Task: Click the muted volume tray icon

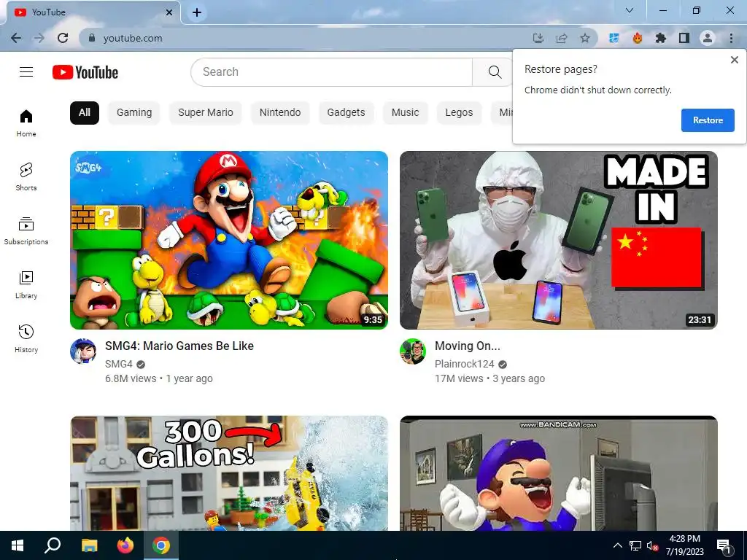Action: pos(652,545)
